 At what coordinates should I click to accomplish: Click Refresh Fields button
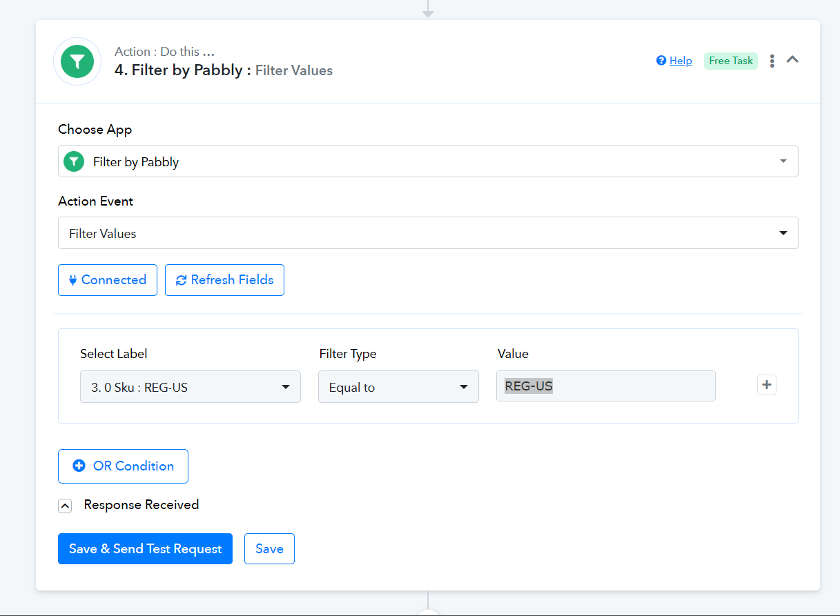tap(224, 280)
